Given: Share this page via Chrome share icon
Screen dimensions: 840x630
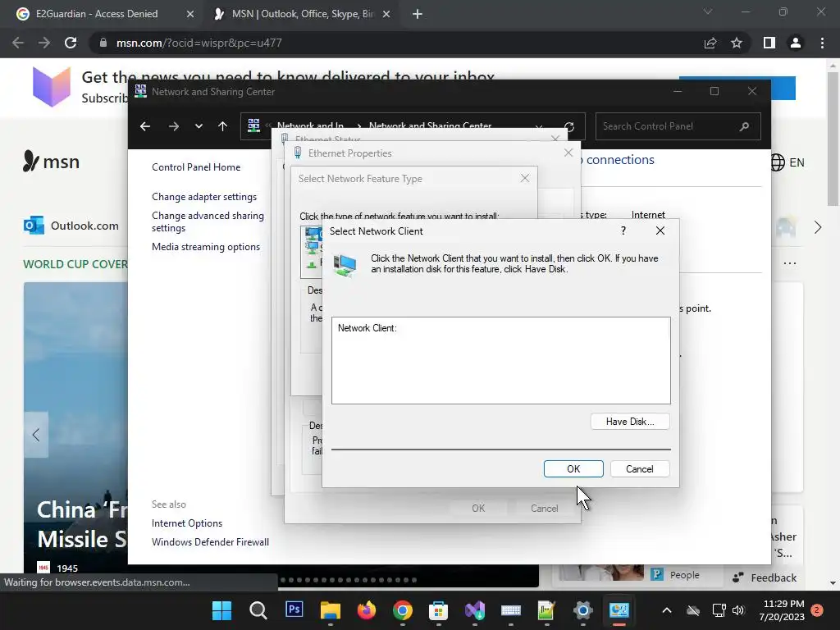Looking at the screenshot, I should [710, 43].
